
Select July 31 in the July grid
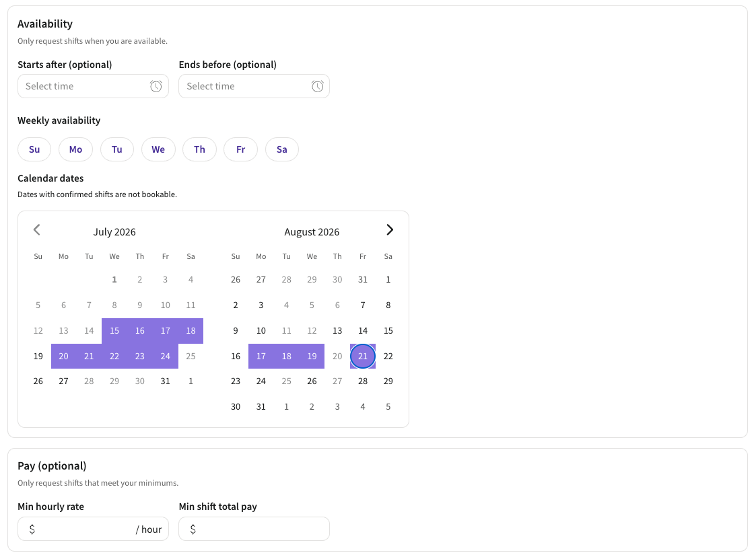click(166, 381)
